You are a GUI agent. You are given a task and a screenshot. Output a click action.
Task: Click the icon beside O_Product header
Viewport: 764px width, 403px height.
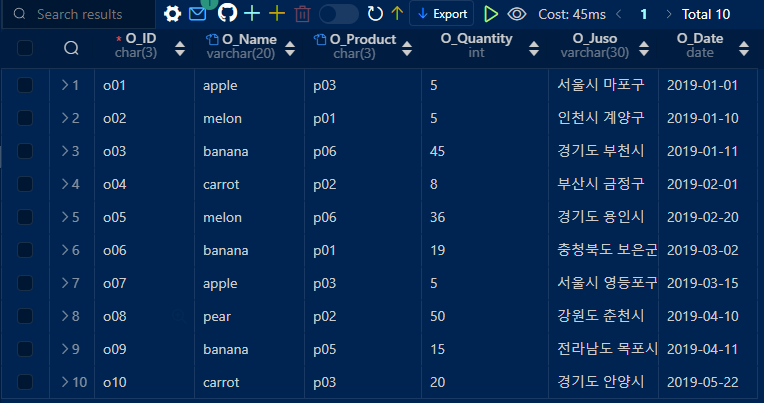[320, 39]
